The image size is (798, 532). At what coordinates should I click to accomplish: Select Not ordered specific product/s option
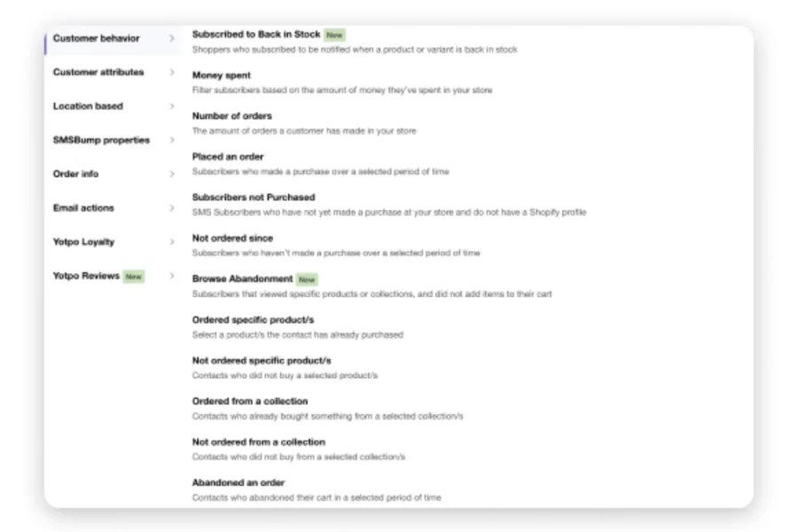point(262,361)
